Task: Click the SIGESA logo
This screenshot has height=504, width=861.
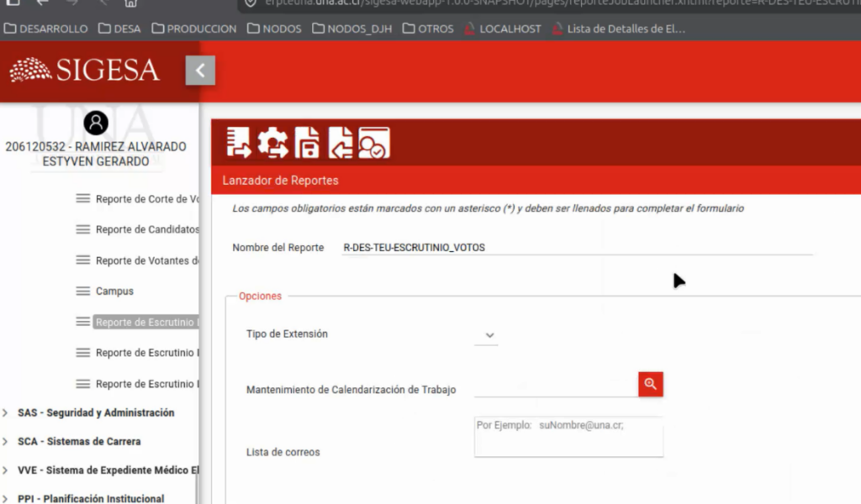Action: (x=84, y=70)
